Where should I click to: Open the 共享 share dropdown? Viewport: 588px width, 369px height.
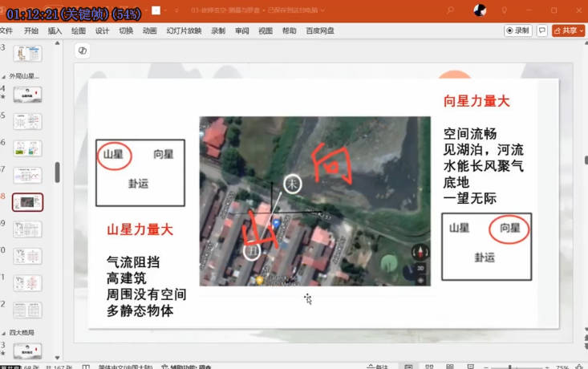569,30
